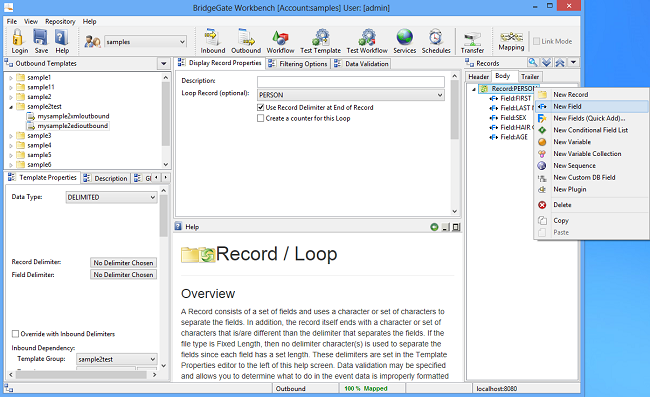This screenshot has width=650, height=397.
Task: Expand the sample1 folder
Action: pos(11,77)
